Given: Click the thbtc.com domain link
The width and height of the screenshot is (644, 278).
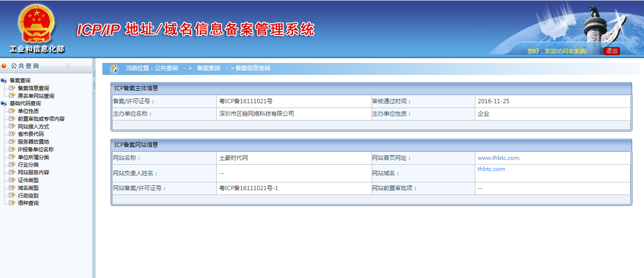Looking at the screenshot, I should click(x=491, y=169).
